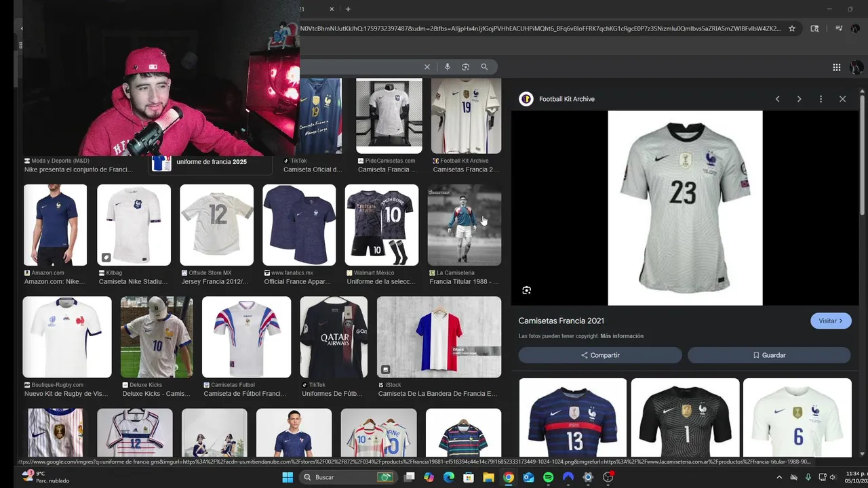The image size is (868, 488).
Task: Clear the Google search box text
Action: click(427, 67)
